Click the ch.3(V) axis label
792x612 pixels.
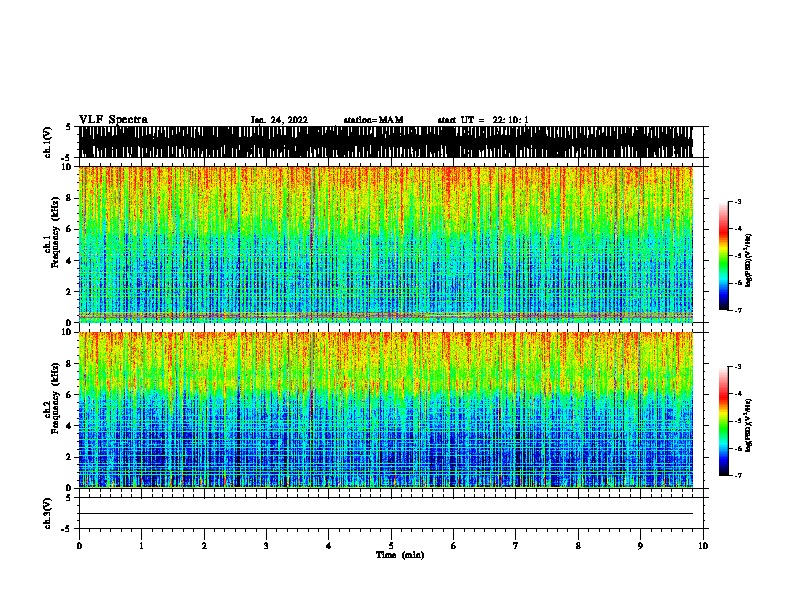click(48, 513)
